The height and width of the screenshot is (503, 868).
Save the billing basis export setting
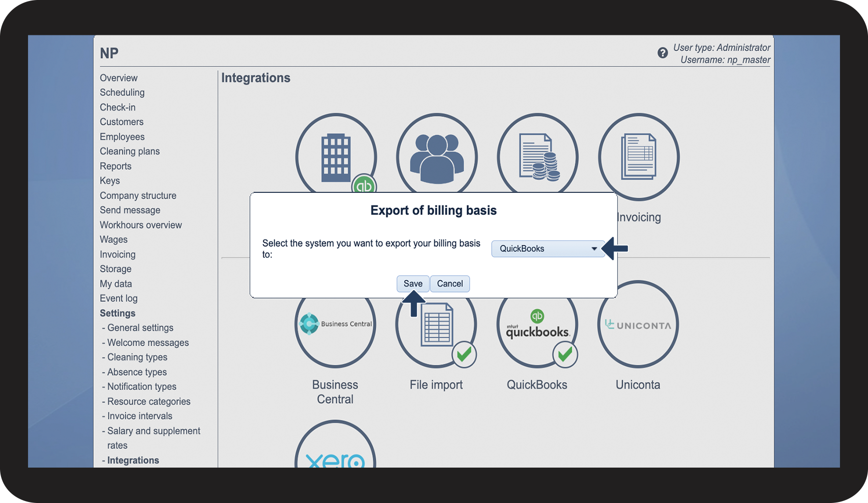[413, 284]
